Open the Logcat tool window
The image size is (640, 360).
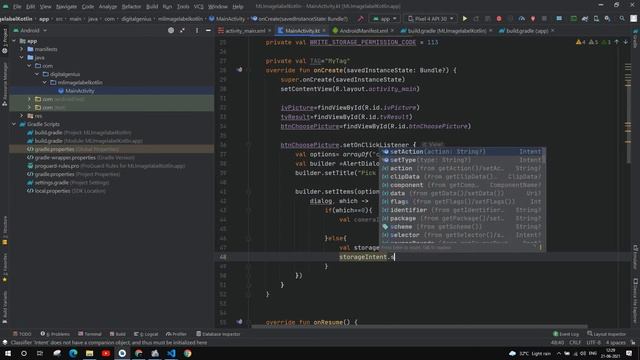coord(146,334)
